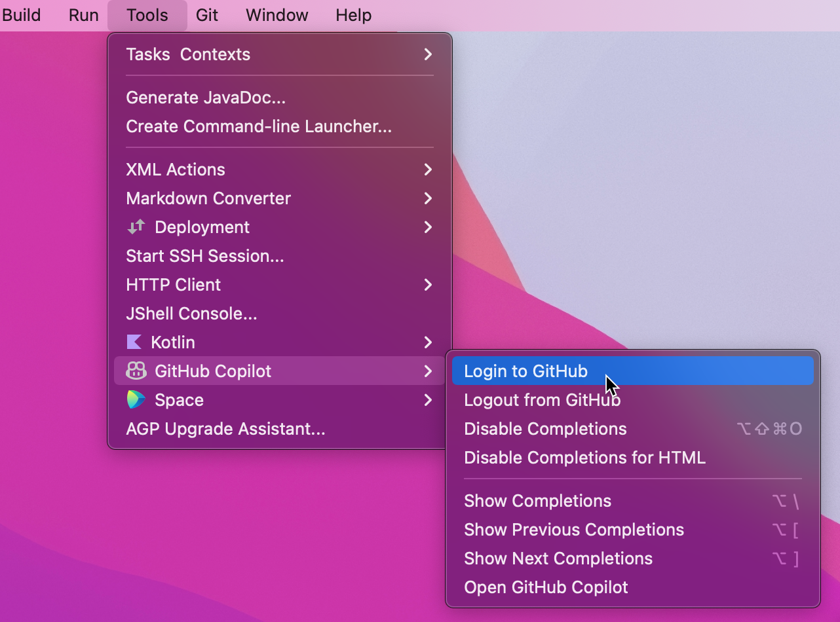Click the GitHub Copilot icon
The height and width of the screenshot is (622, 840).
pos(136,371)
